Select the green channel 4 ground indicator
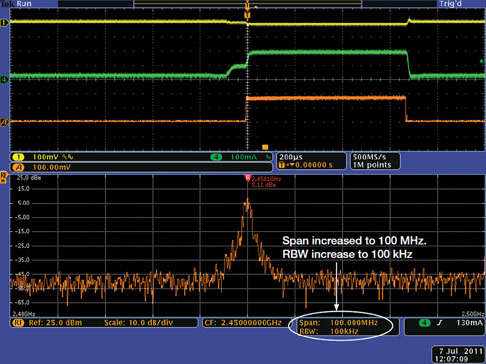The image size is (486, 364). pos(4,79)
